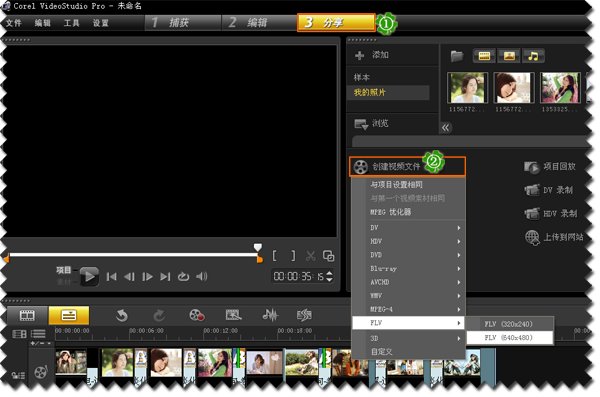The height and width of the screenshot is (397, 600).
Task: Toggle repeat playback
Action: point(184,277)
